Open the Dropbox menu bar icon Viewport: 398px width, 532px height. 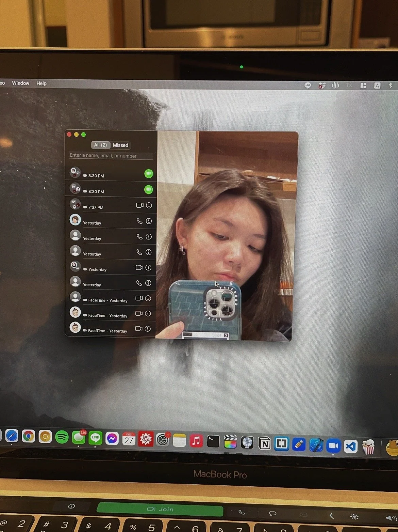tap(322, 85)
